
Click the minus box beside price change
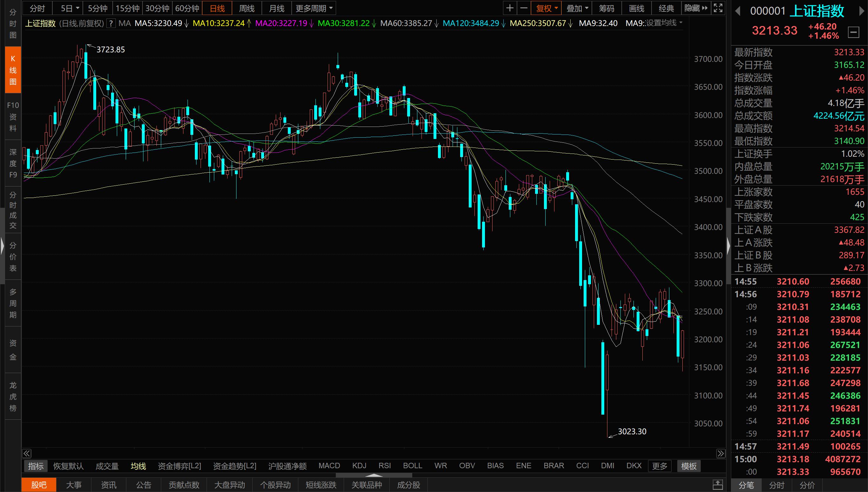point(853,32)
